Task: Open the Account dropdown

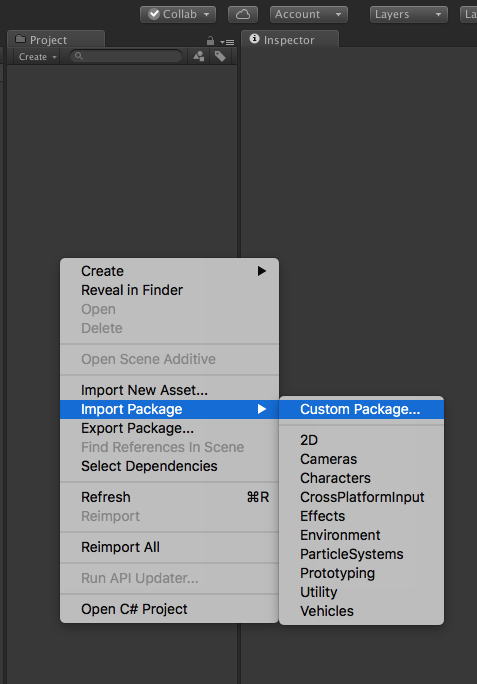Action: tap(309, 14)
